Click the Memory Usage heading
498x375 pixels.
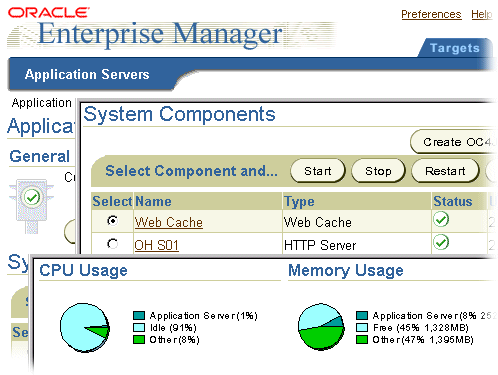346,270
